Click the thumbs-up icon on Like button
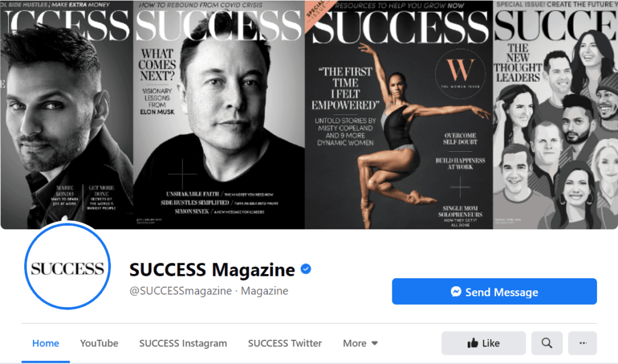Screen dimensions: 618x364 click(473, 343)
